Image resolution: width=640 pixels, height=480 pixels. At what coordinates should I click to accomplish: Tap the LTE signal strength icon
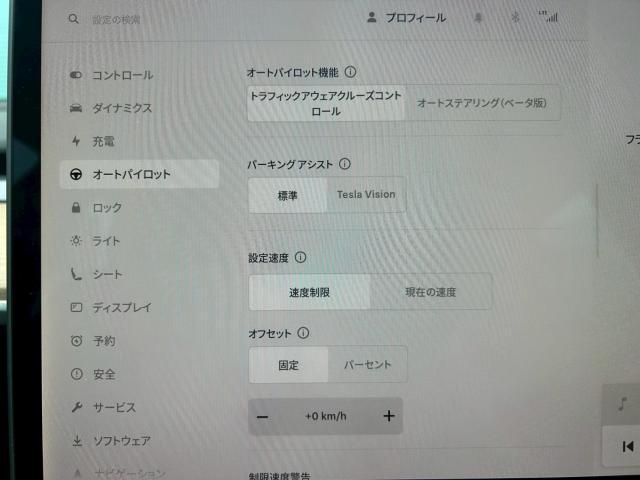click(548, 17)
